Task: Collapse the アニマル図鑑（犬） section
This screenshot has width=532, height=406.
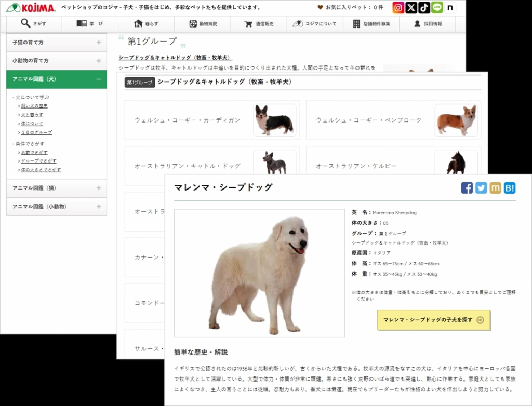Action: tap(98, 79)
